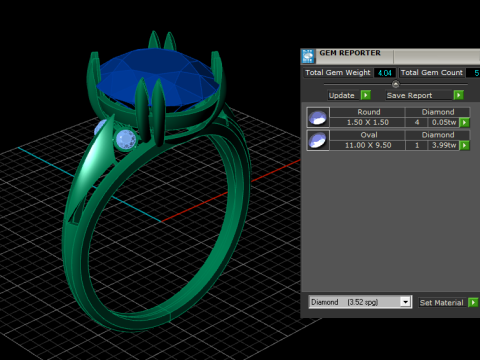Click the green arrow in the 3.99tw row
The image size is (480, 360).
pyautogui.click(x=464, y=145)
